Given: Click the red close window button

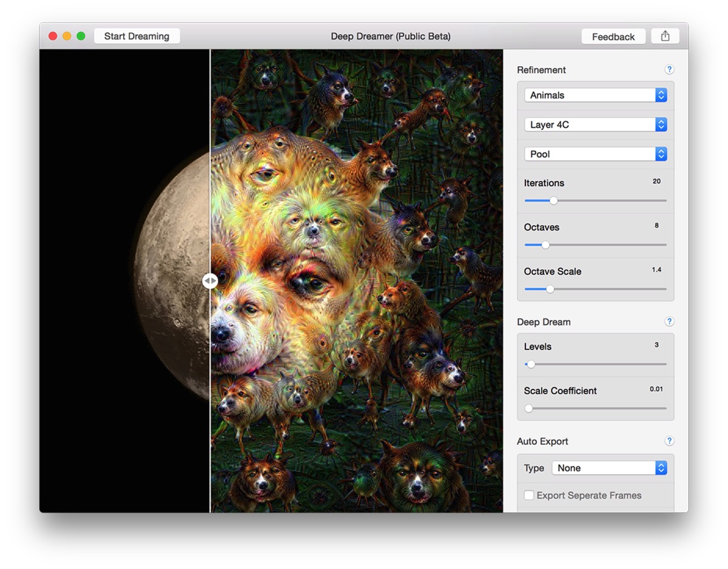Looking at the screenshot, I should click(53, 36).
